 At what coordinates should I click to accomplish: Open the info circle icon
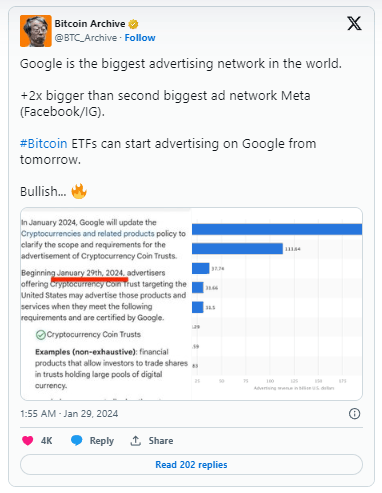click(354, 414)
